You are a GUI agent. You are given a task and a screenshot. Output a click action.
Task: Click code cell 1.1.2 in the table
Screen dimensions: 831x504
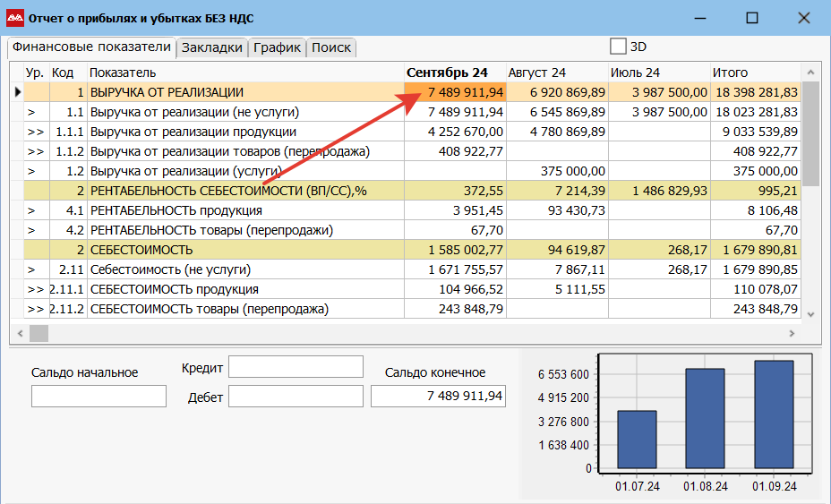68,151
